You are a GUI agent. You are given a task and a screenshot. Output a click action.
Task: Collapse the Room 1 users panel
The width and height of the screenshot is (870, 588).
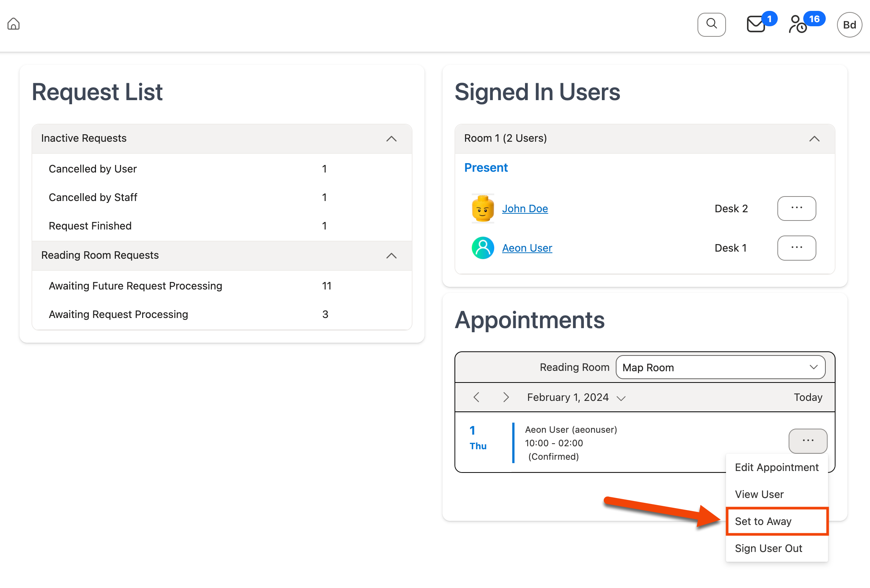814,139
